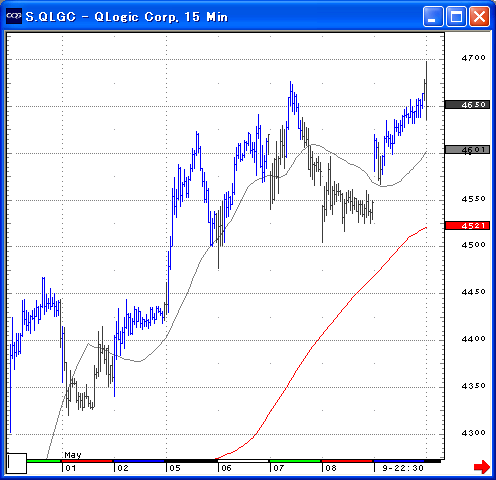This screenshot has width=496, height=480.
Task: Click the red scroll-forward arrow icon
Action: point(482,466)
